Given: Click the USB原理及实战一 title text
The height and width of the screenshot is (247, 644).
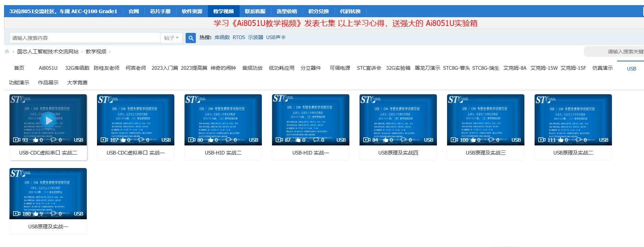Looking at the screenshot, I should (x=48, y=227).
